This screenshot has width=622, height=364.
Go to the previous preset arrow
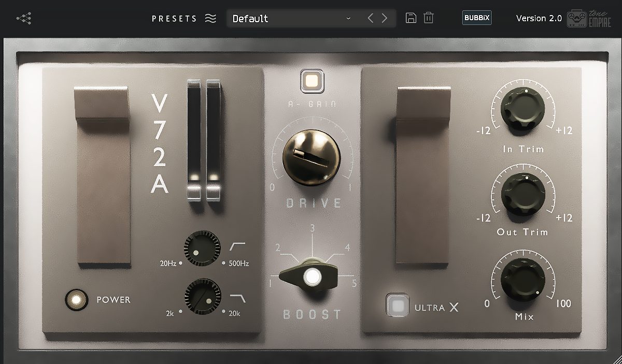pyautogui.click(x=370, y=18)
